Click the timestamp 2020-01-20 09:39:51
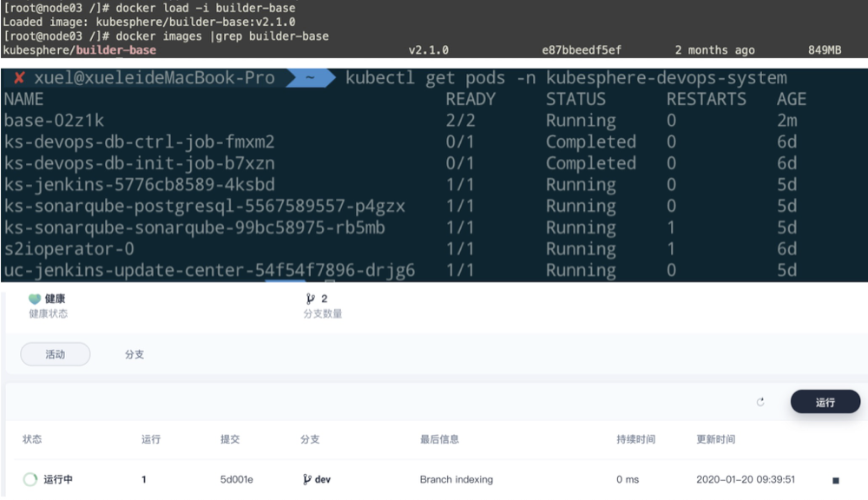868x500 pixels. [x=746, y=479]
